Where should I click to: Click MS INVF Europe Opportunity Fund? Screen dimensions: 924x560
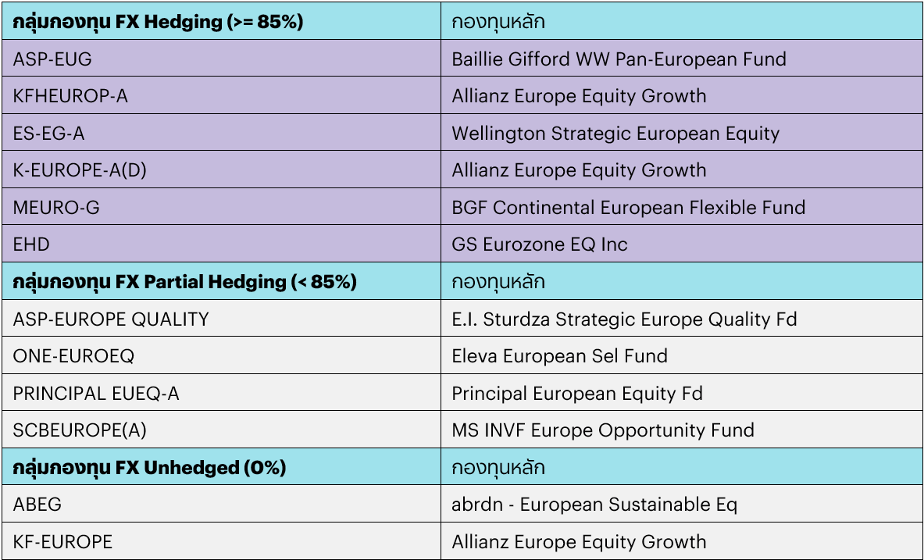pyautogui.click(x=603, y=430)
